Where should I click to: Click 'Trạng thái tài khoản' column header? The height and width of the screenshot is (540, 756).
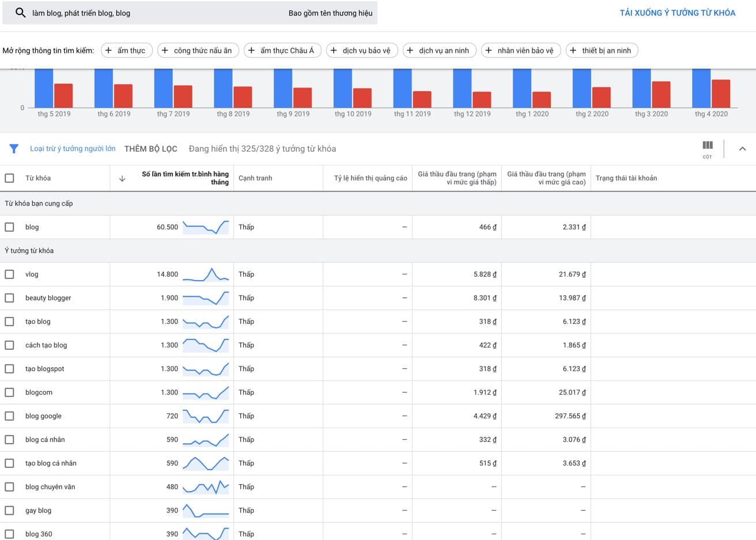(626, 178)
